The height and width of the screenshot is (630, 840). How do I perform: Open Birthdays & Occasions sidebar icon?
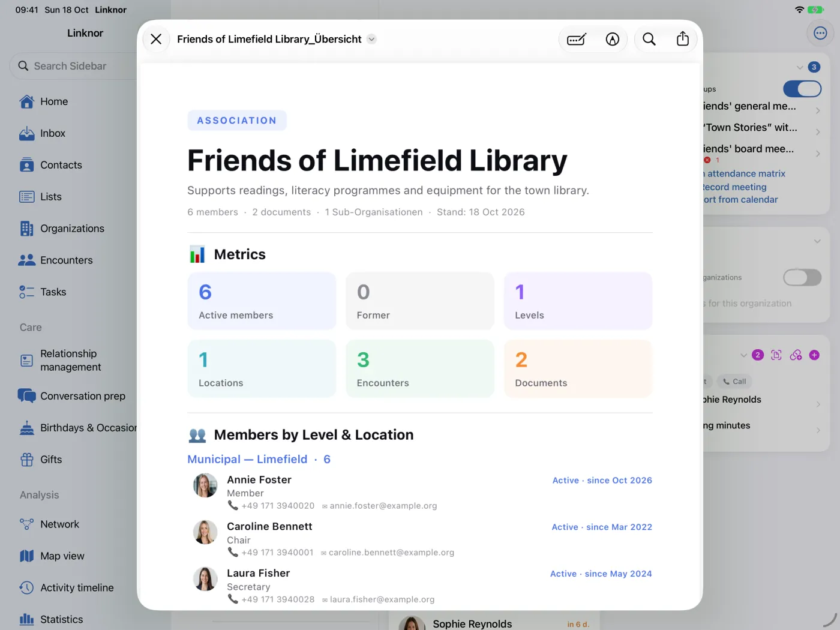26,428
